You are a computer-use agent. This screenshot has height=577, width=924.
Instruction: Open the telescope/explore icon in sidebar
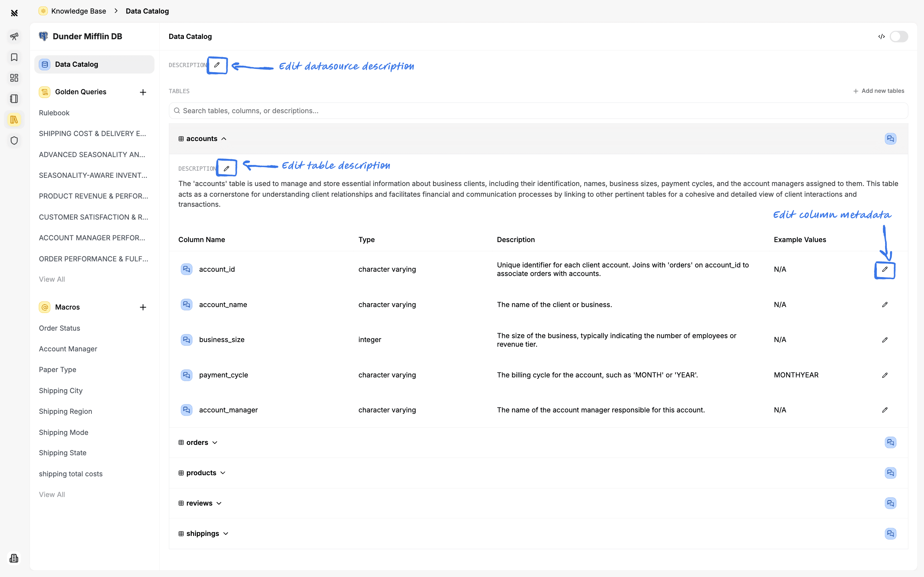[x=14, y=37]
